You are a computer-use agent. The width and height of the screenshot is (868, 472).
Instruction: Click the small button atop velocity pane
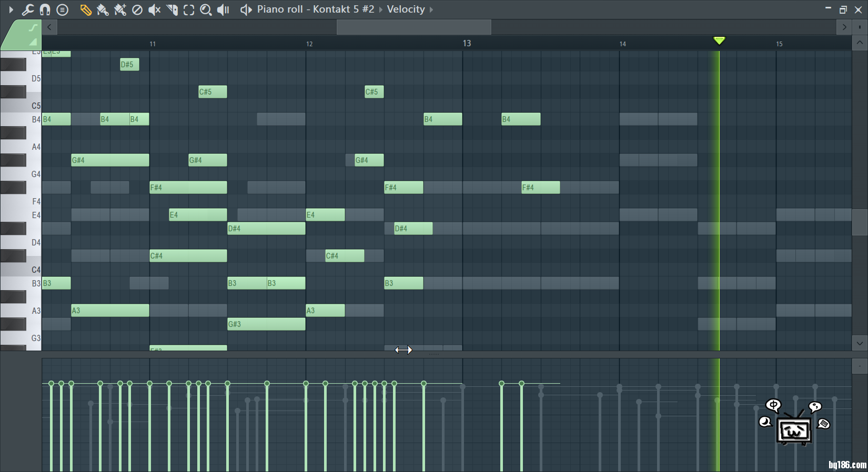[860, 366]
